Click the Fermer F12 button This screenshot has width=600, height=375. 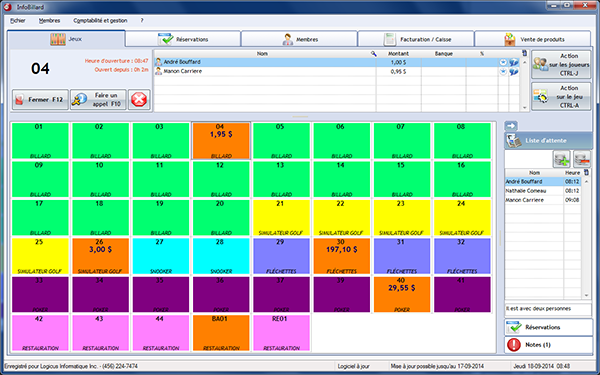pyautogui.click(x=40, y=99)
